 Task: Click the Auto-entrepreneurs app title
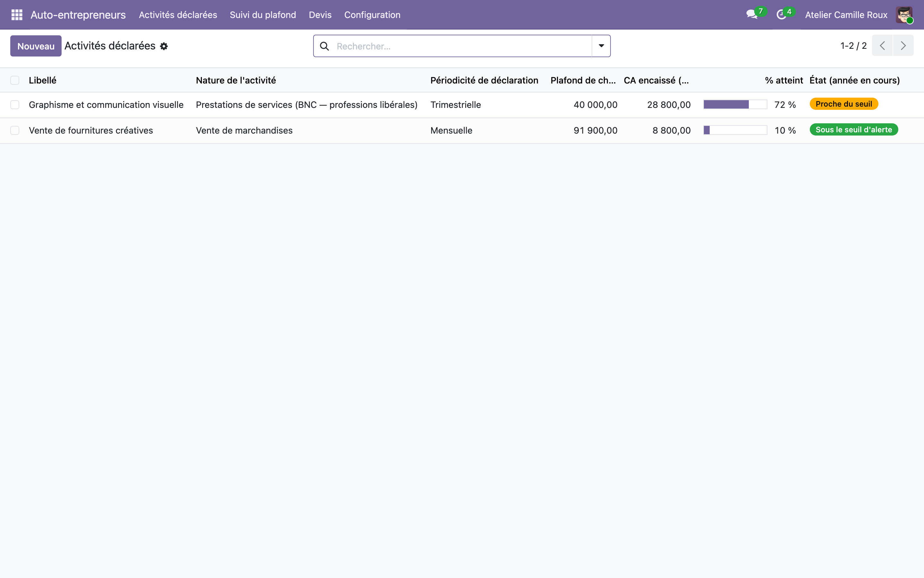[x=78, y=15]
